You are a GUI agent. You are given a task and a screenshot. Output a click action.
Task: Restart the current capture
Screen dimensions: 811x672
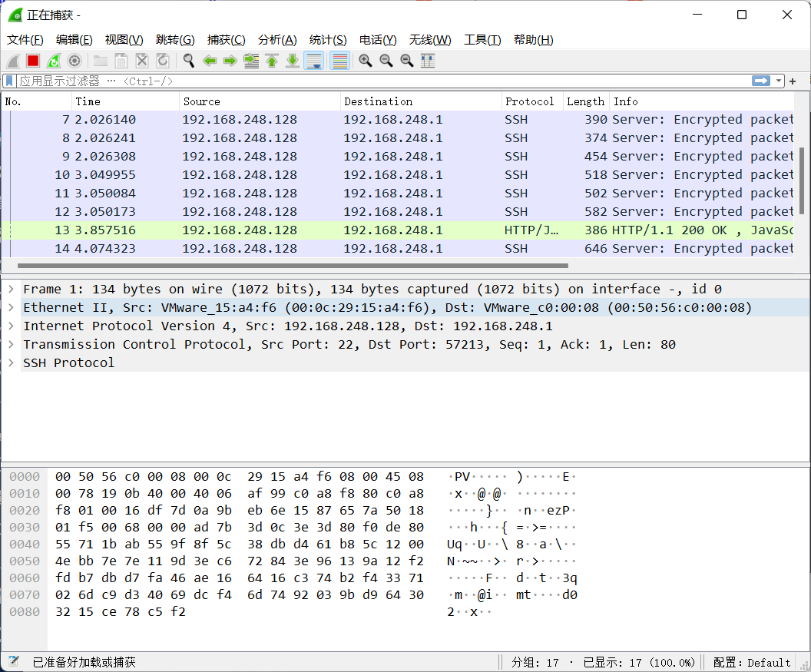click(x=52, y=61)
